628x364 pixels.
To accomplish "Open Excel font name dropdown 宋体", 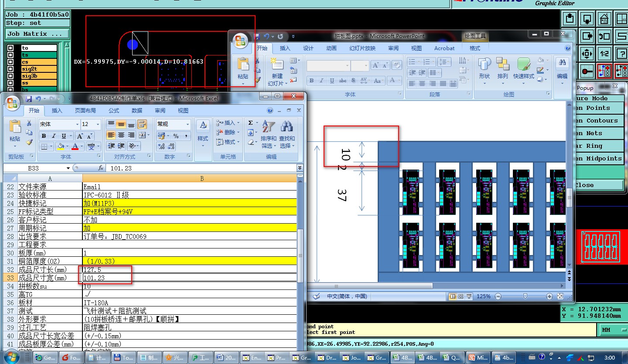I will (x=77, y=124).
